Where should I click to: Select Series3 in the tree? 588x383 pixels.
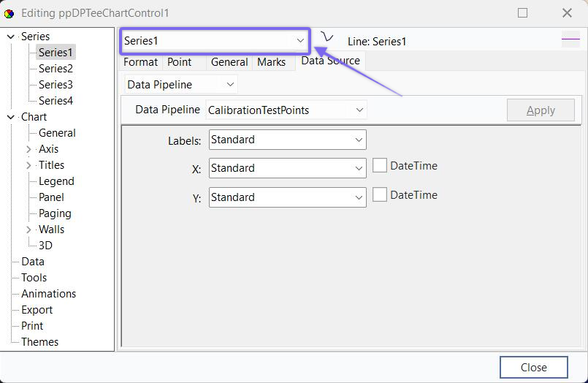click(x=56, y=85)
